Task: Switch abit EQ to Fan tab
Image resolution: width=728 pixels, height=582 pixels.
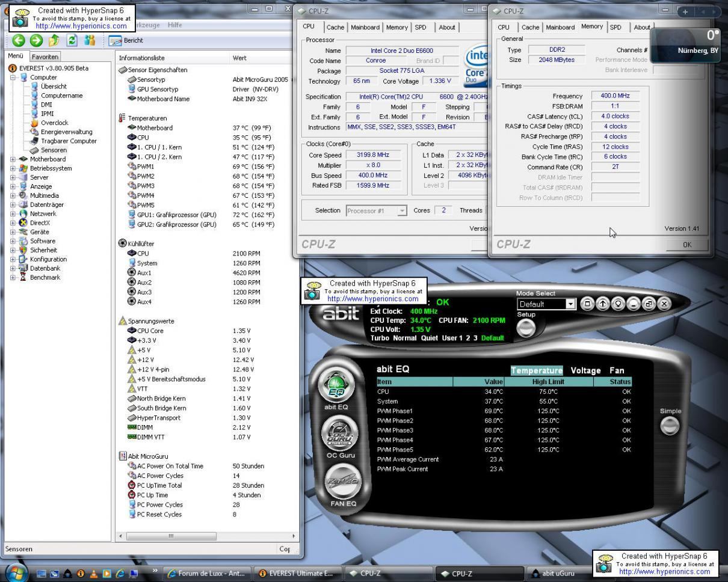Action: pyautogui.click(x=617, y=371)
